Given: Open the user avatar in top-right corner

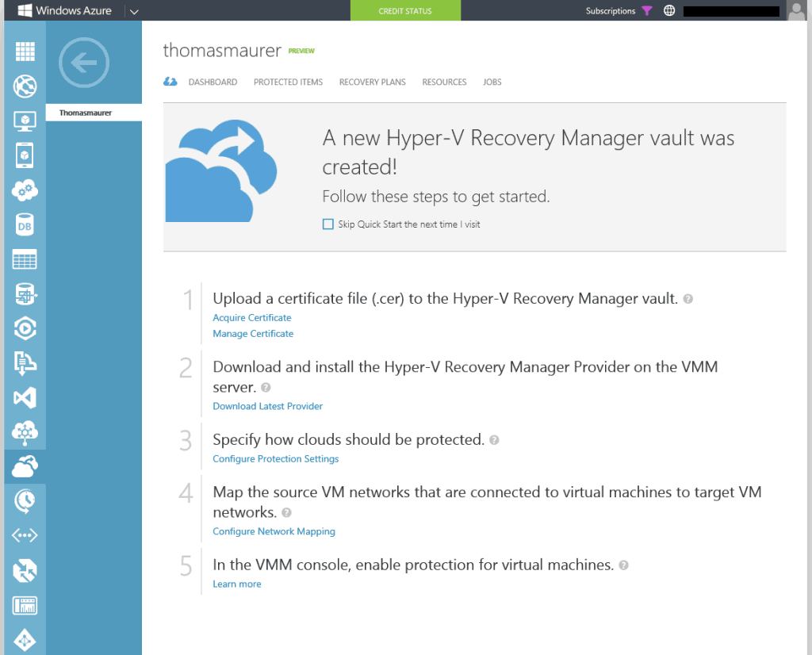Looking at the screenshot, I should 796,10.
